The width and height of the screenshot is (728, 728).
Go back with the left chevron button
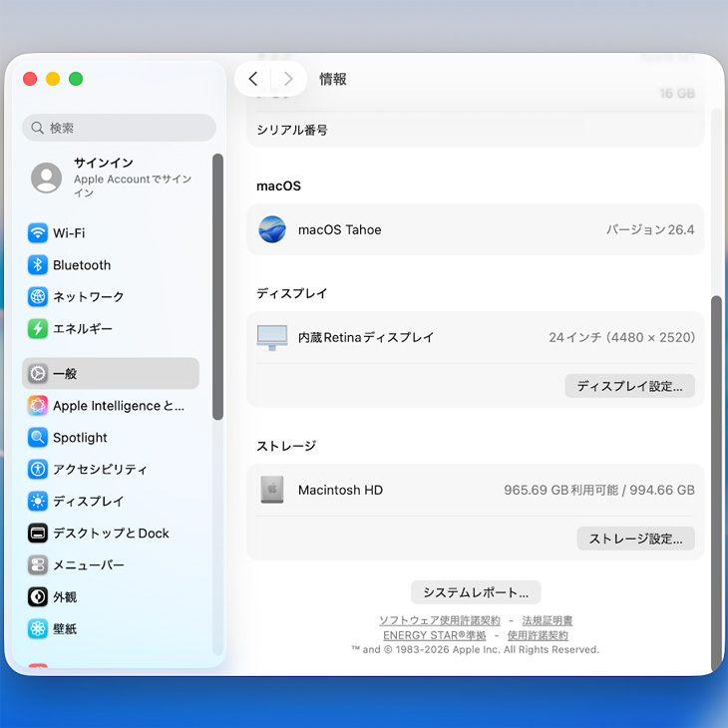[x=253, y=79]
